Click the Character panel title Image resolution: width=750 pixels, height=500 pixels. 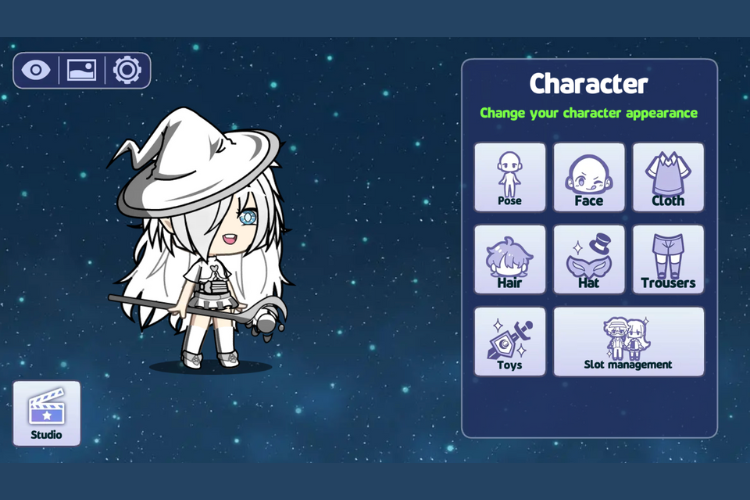click(x=589, y=84)
